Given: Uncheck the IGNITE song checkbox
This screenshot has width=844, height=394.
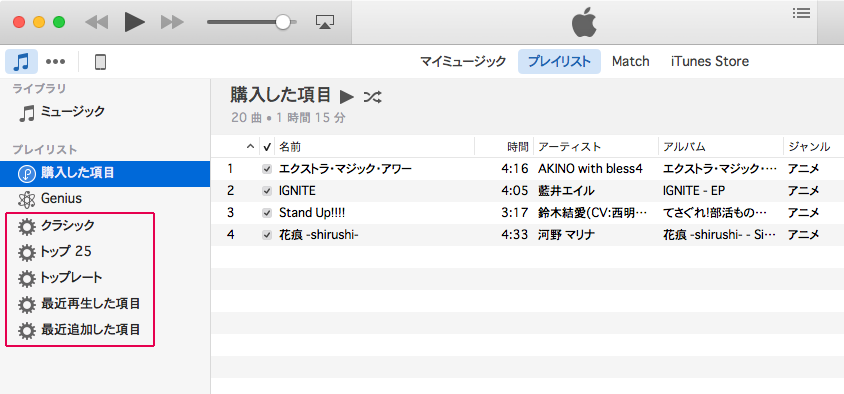Looking at the screenshot, I should pyautogui.click(x=266, y=191).
